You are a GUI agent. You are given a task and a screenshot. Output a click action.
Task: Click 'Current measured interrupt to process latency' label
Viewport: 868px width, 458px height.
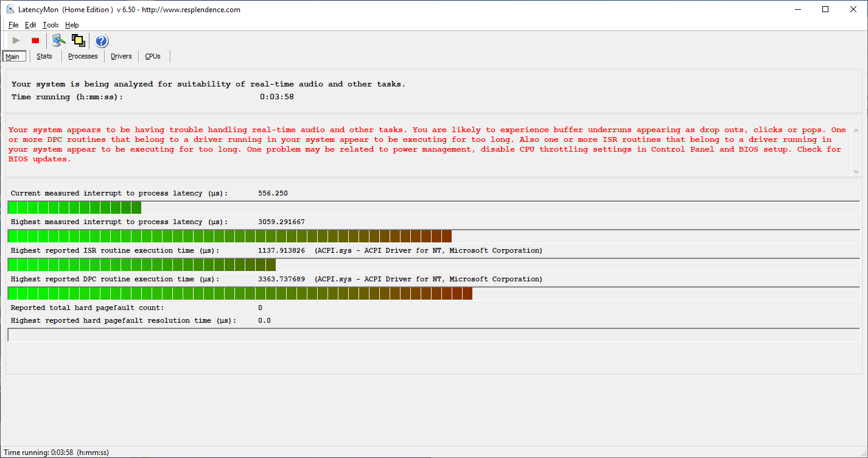(119, 193)
